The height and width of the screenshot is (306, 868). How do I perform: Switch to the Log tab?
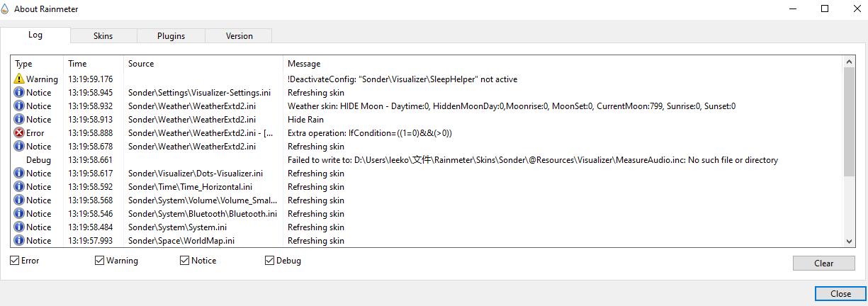pyautogui.click(x=35, y=35)
